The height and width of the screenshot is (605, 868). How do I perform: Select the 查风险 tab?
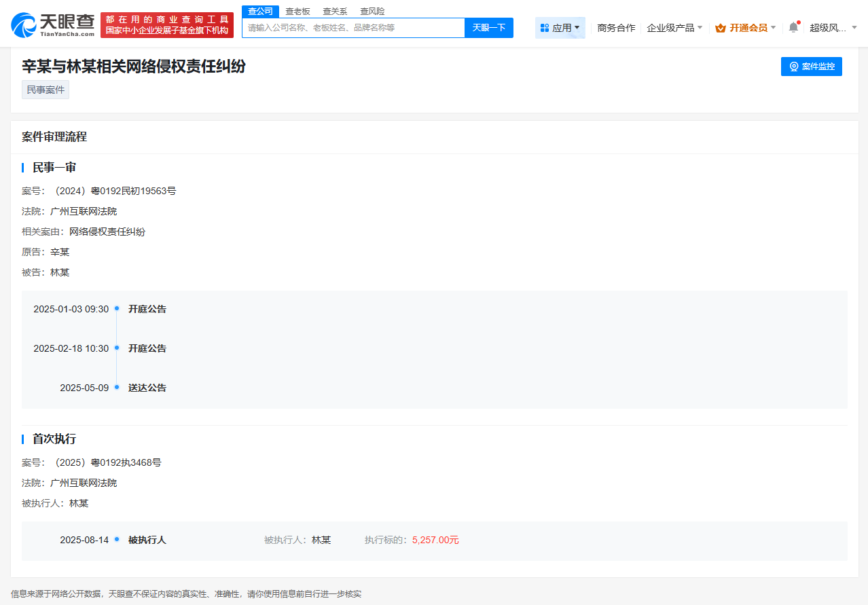[372, 11]
